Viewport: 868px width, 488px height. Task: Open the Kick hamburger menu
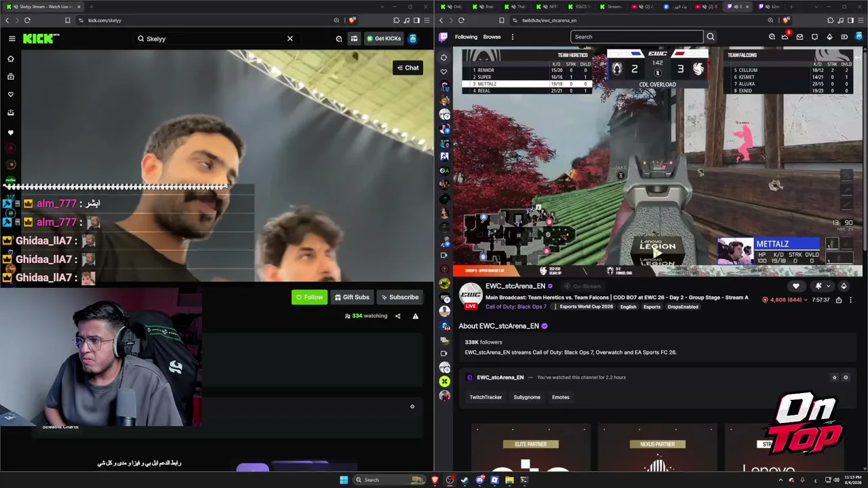click(x=12, y=39)
